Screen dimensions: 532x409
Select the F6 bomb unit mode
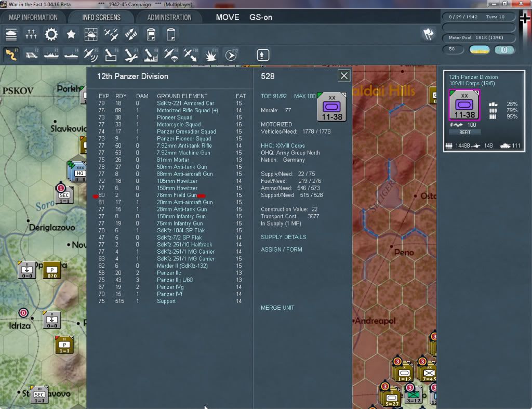click(x=111, y=55)
